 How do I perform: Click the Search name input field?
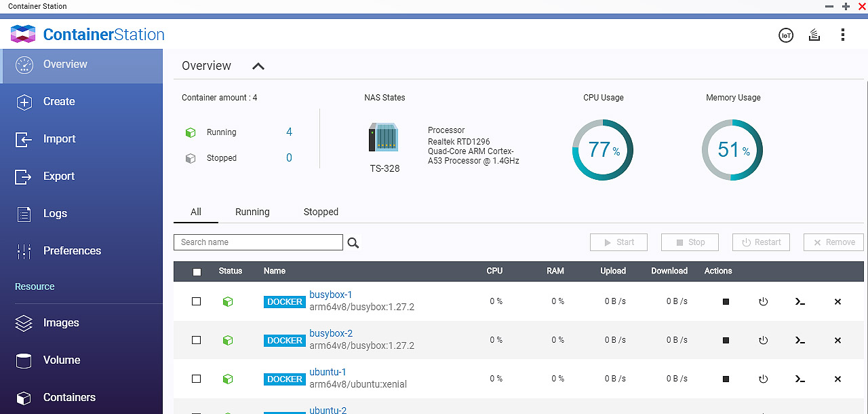click(x=258, y=242)
